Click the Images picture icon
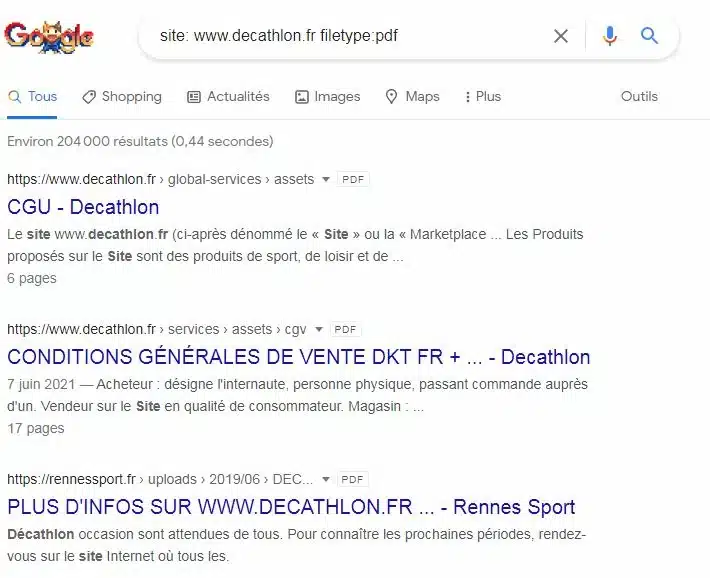The width and height of the screenshot is (710, 578). [302, 97]
